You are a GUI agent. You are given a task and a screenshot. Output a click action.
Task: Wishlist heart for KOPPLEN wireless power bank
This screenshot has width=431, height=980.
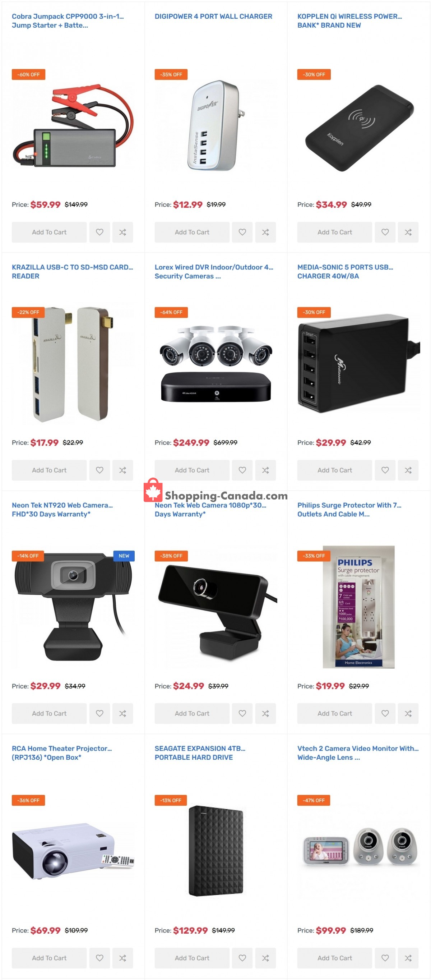385,232
